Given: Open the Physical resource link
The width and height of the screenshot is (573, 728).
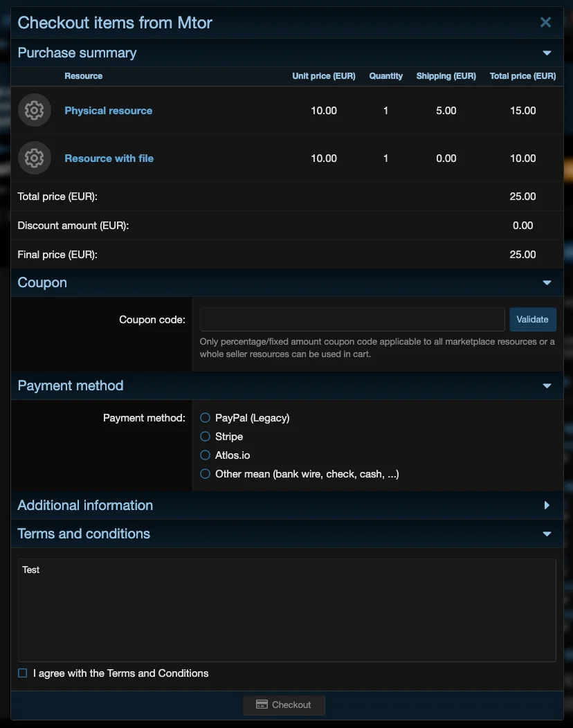Looking at the screenshot, I should click(x=109, y=111).
